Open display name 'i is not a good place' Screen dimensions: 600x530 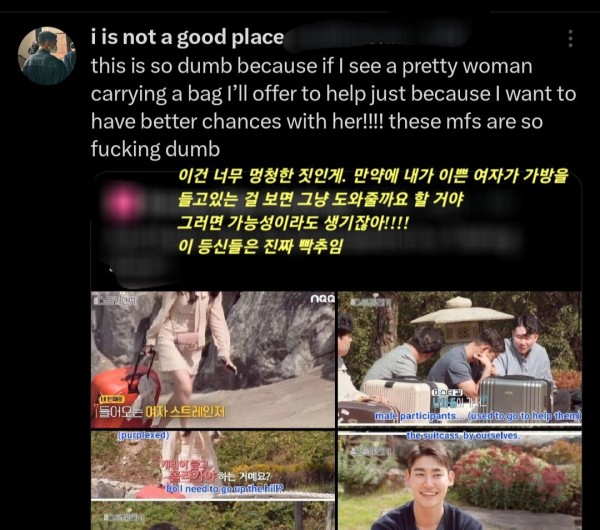tap(187, 38)
